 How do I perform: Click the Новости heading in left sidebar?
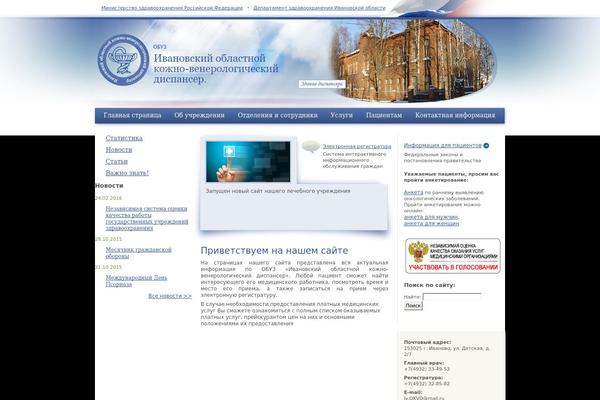coord(109,186)
